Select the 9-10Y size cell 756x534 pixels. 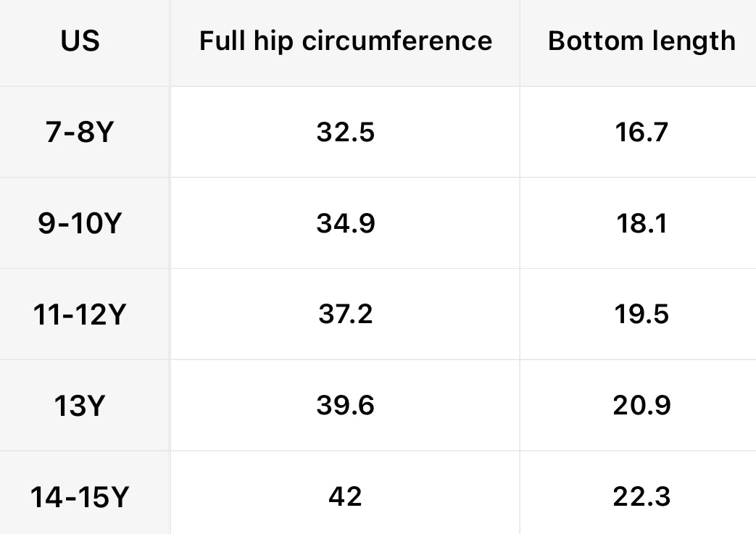click(80, 224)
